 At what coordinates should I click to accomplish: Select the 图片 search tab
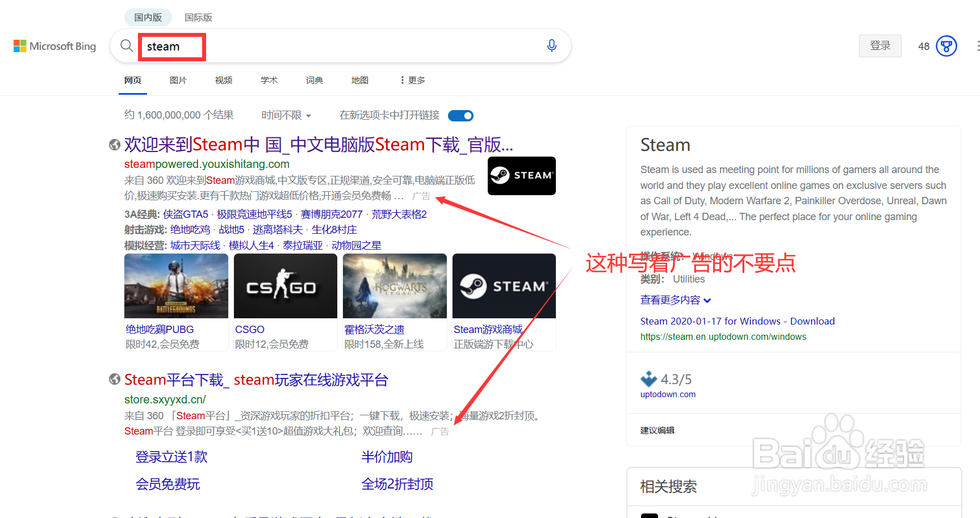click(178, 80)
